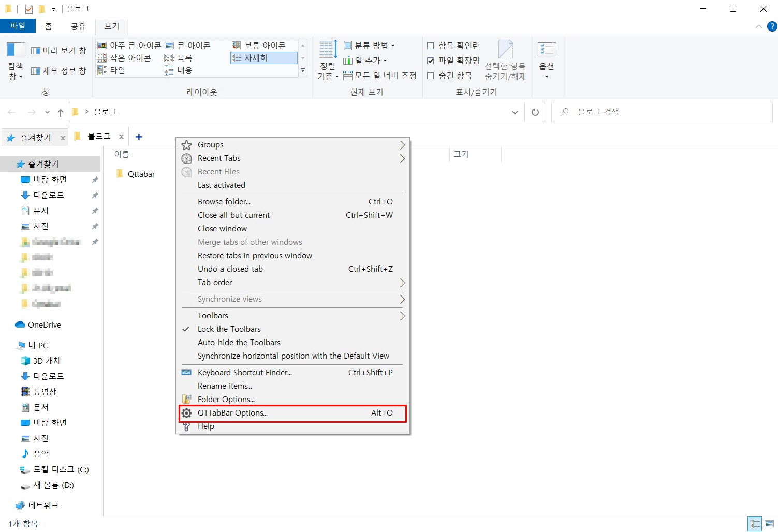The height and width of the screenshot is (532, 778).
Task: Open the 탐색 창 dropdown
Action: pyautogui.click(x=16, y=62)
